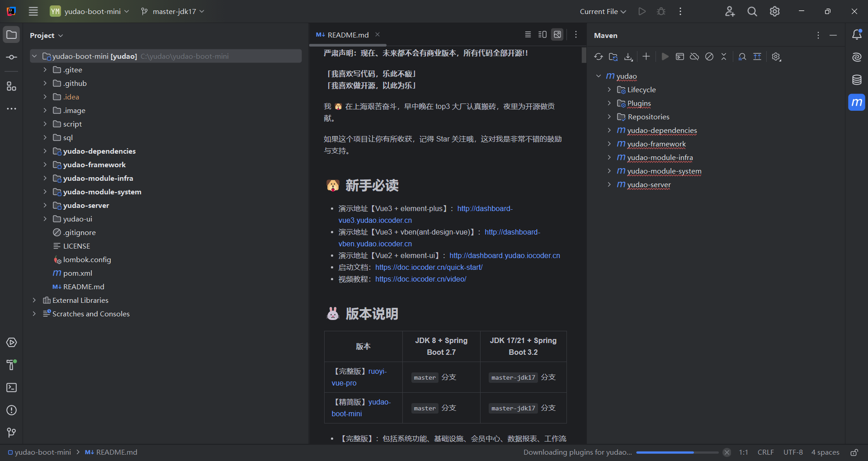The height and width of the screenshot is (461, 868).
Task: Open Maven panel options menu
Action: 818,35
